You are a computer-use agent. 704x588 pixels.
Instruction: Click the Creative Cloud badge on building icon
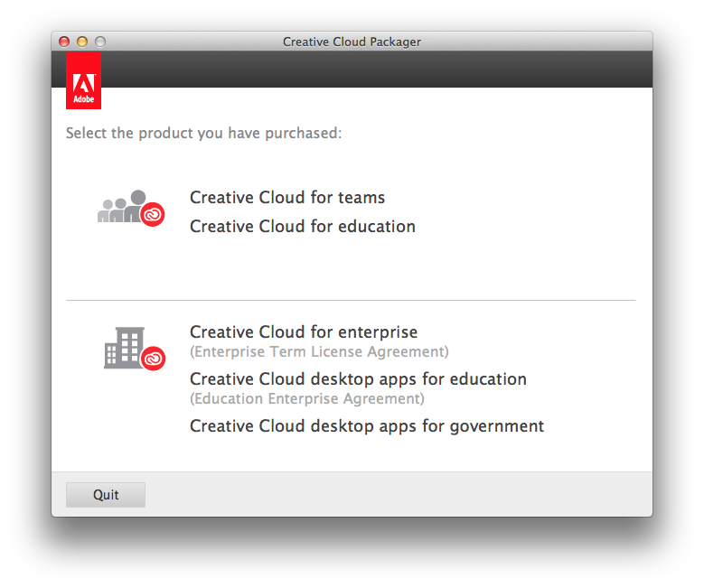[x=154, y=358]
